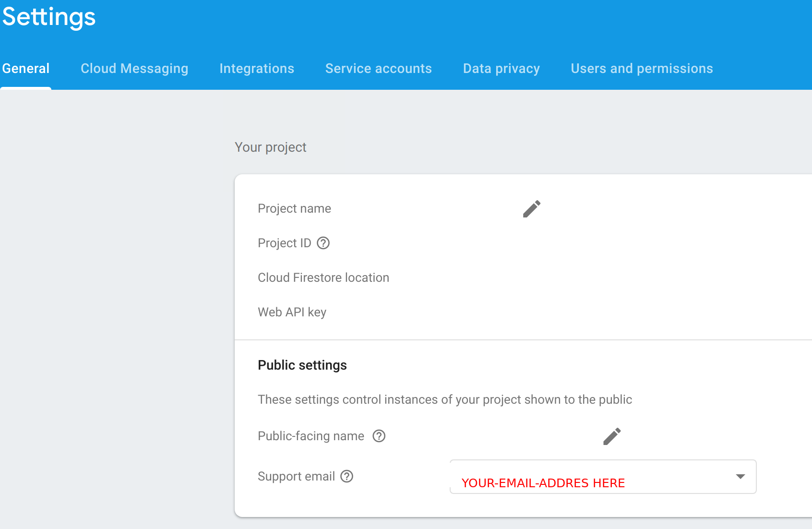812x529 pixels.
Task: Click the Support email label
Action: 296,476
